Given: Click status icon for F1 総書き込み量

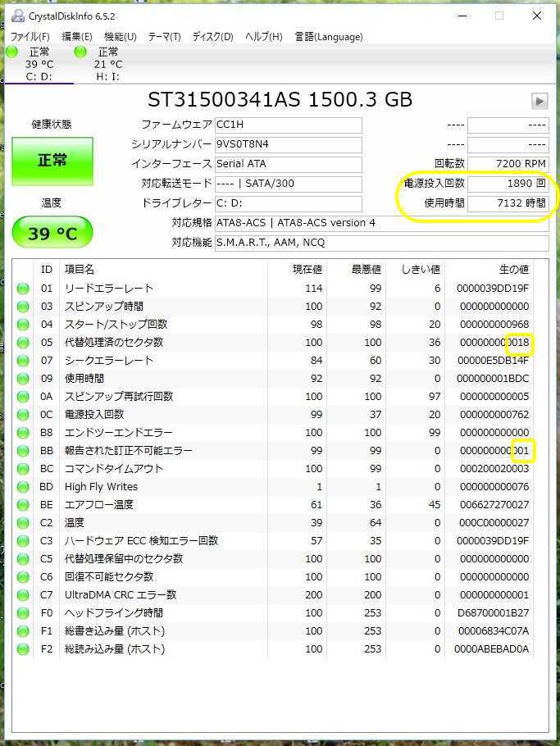Looking at the screenshot, I should coord(23,632).
